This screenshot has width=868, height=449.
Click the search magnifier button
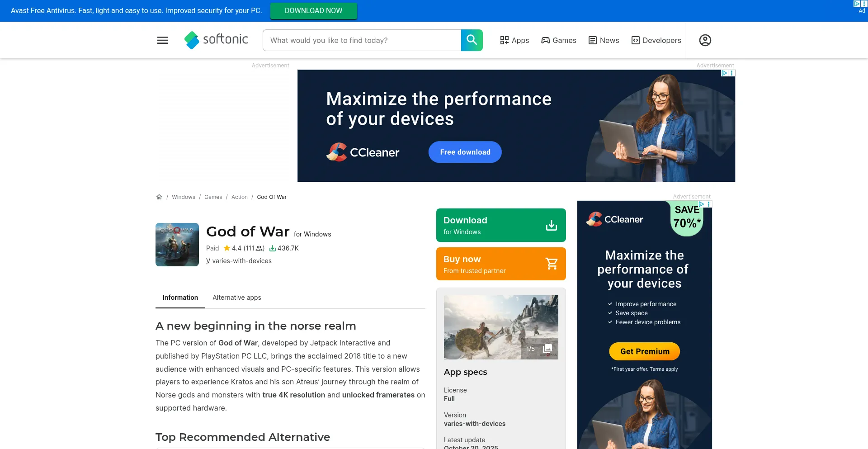472,40
